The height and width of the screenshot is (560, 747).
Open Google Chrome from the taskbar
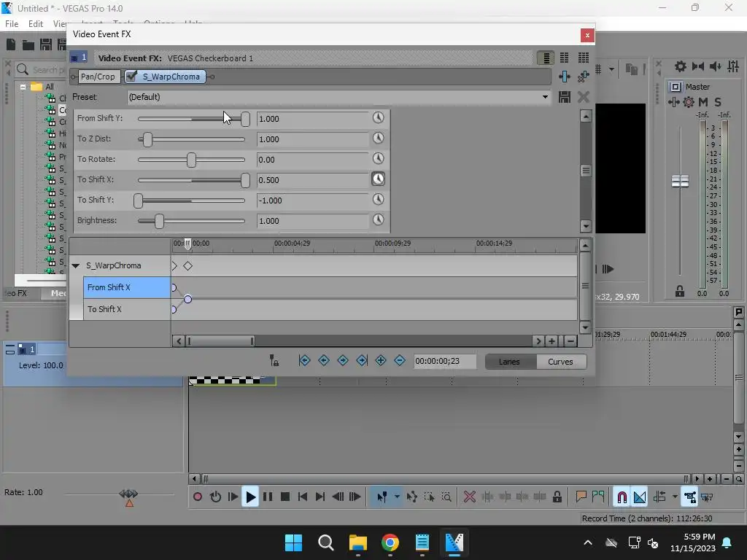click(x=390, y=542)
